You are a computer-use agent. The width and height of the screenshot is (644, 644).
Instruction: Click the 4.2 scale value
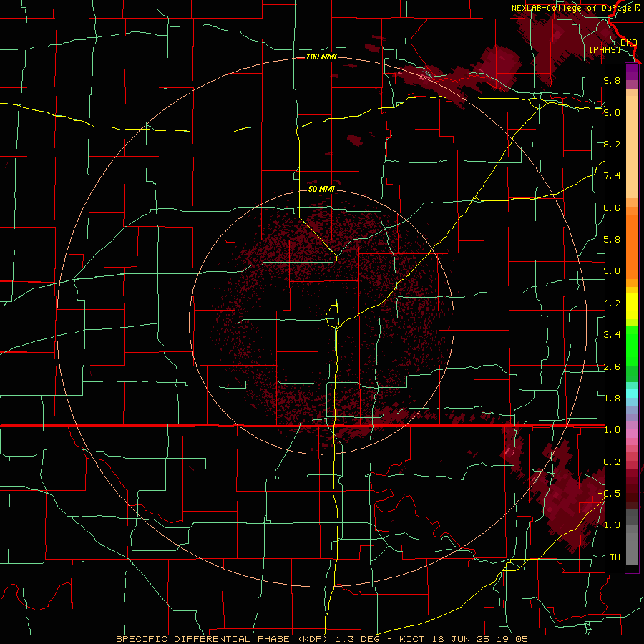tap(612, 303)
